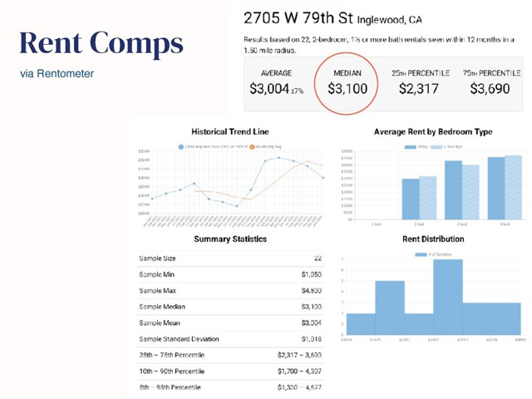
Task: Toggle the 1 Year Ago legend swatch
Action: pos(434,146)
